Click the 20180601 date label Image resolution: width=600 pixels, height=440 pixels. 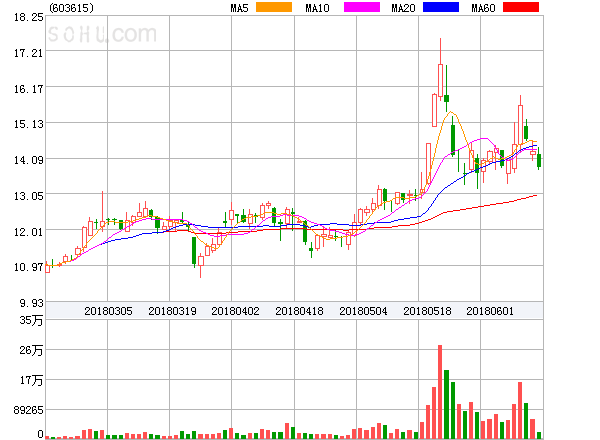pyautogui.click(x=490, y=311)
